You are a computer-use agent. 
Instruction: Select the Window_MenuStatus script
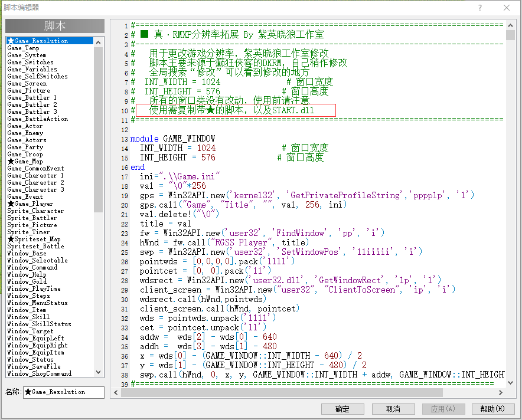50,303
